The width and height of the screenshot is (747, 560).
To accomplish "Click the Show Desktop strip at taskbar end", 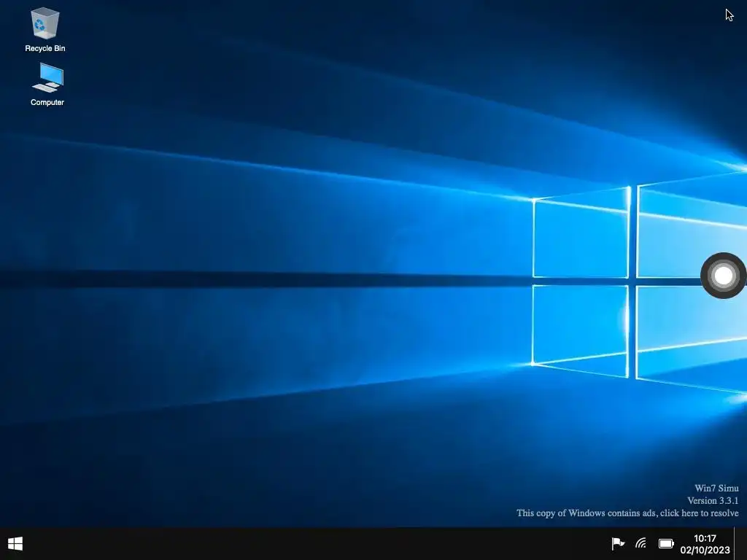I will pos(740,543).
